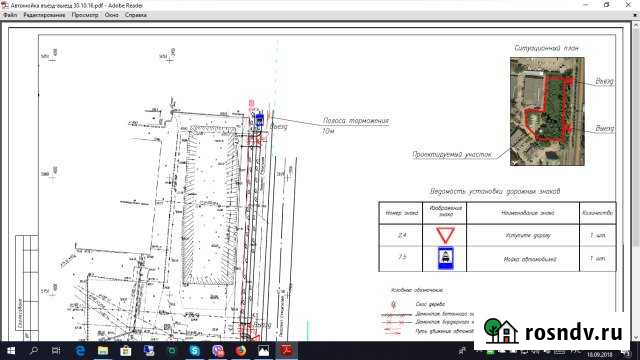Viewport: 640px width, 360px height.
Task: Select the Adobe Reader taskbar icon
Action: [x=287, y=351]
